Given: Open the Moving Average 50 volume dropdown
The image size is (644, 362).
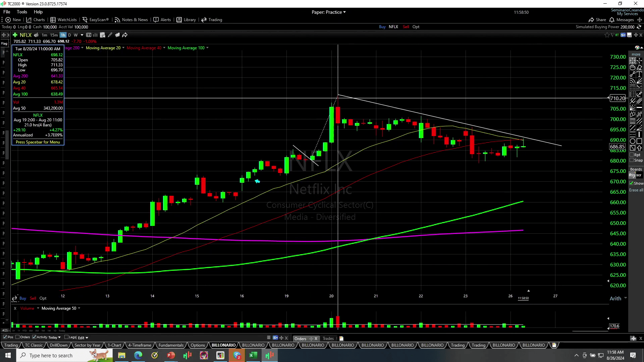Looking at the screenshot, I should [79, 308].
